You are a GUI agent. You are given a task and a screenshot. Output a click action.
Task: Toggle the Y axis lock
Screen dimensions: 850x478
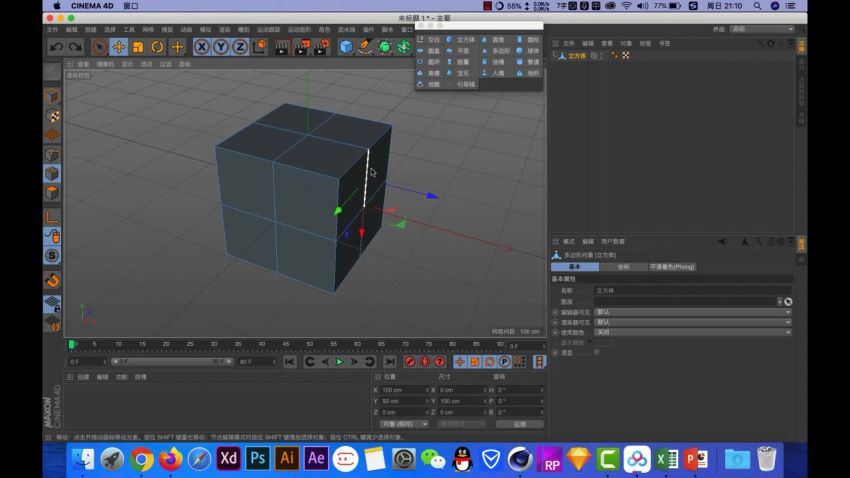221,47
